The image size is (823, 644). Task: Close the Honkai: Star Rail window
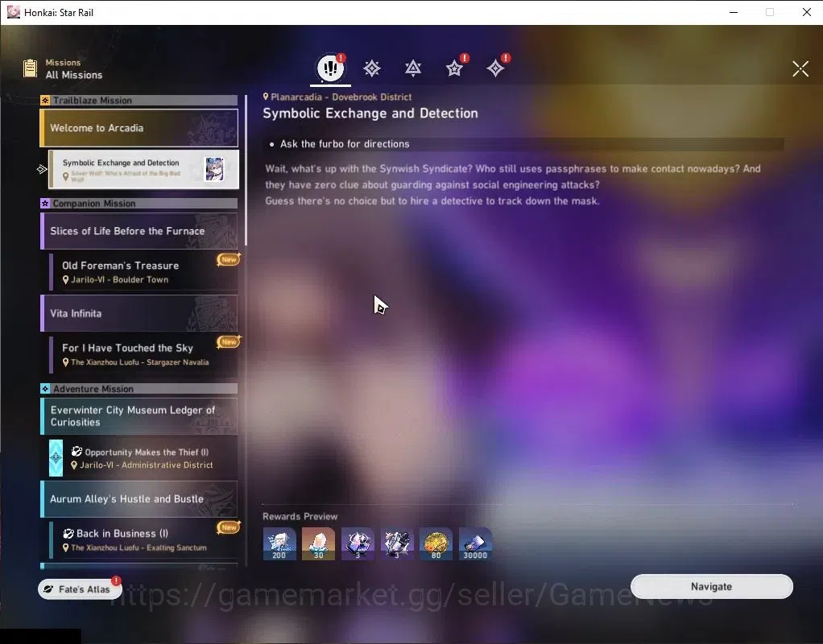(x=807, y=12)
